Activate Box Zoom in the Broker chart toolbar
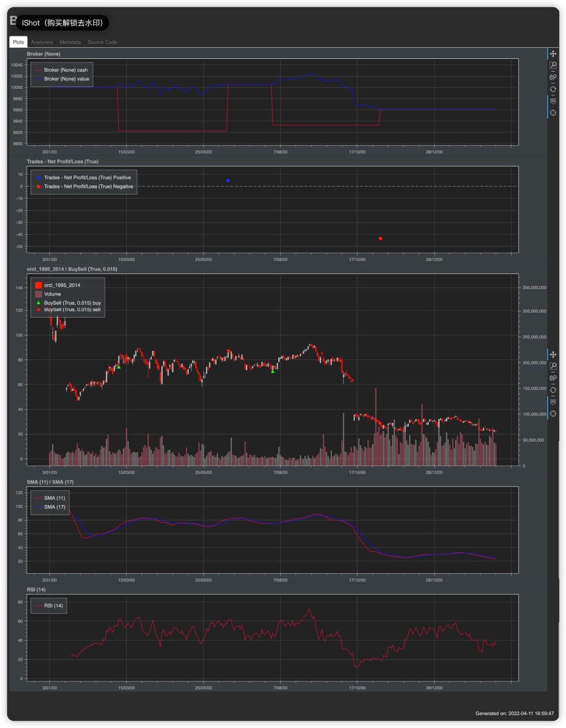The width and height of the screenshot is (566, 728). pyautogui.click(x=553, y=66)
